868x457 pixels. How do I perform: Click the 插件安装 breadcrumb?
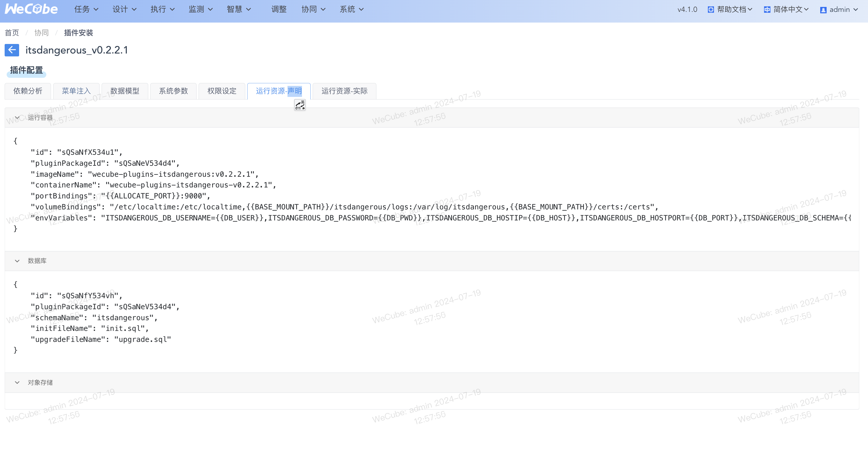tap(78, 33)
